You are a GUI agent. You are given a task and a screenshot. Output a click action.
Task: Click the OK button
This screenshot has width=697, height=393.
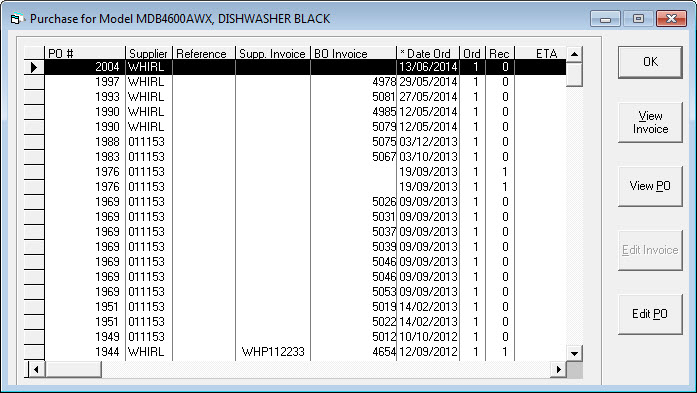pyautogui.click(x=650, y=62)
